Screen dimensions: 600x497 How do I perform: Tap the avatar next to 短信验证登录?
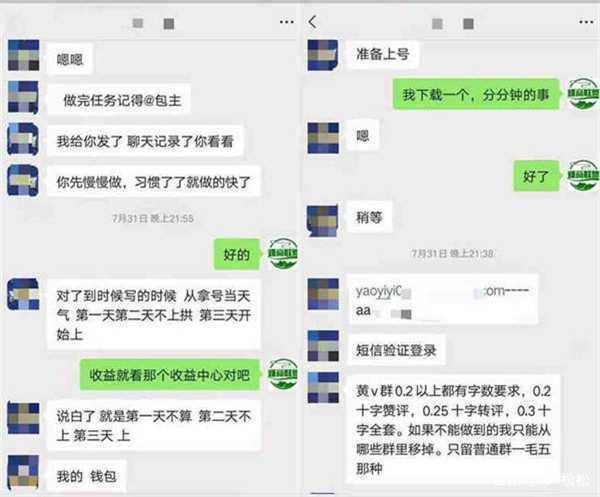click(323, 346)
